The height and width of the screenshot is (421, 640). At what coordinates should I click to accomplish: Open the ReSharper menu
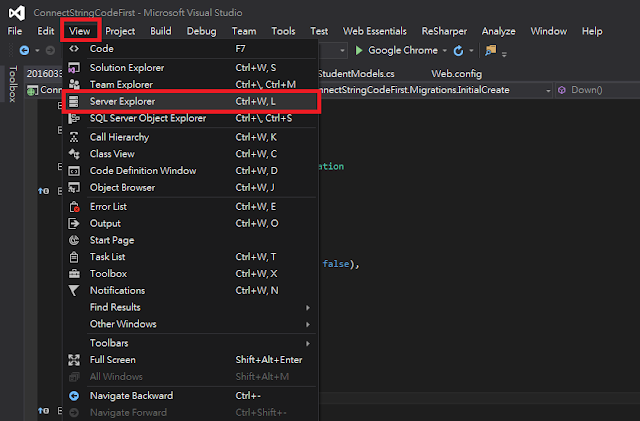444,31
